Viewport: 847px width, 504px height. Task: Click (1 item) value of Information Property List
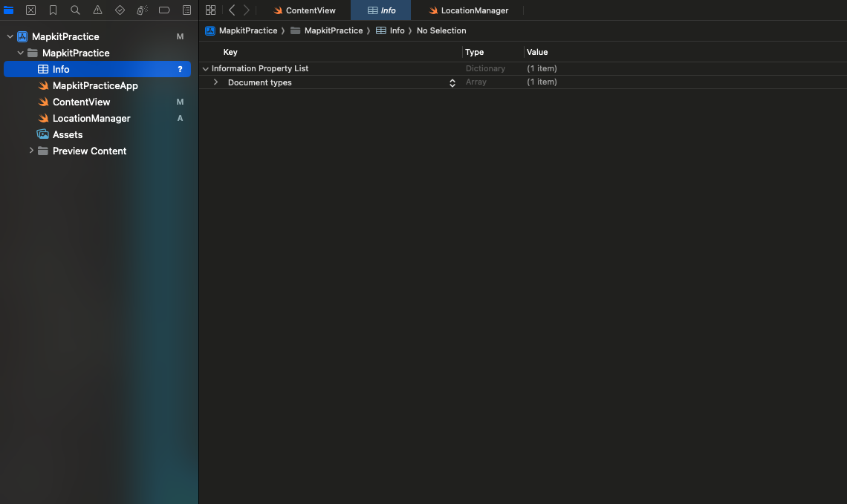tap(542, 68)
